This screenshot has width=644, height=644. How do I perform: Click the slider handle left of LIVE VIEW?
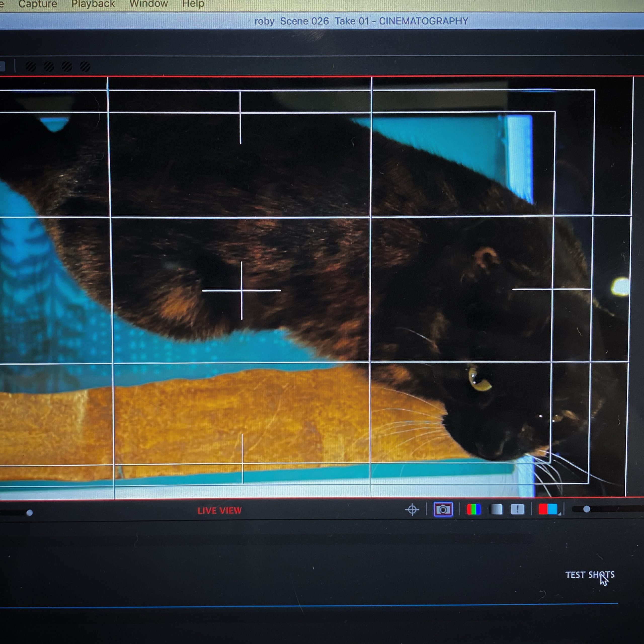click(29, 513)
